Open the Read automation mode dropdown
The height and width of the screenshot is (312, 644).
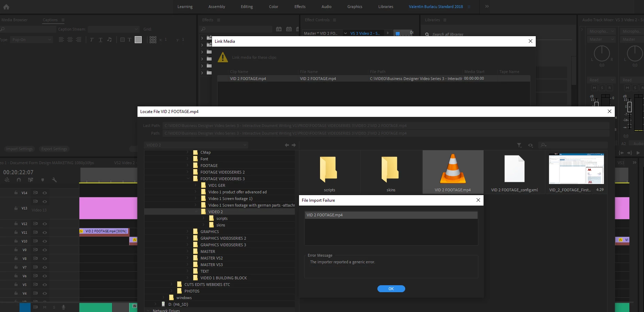(602, 80)
